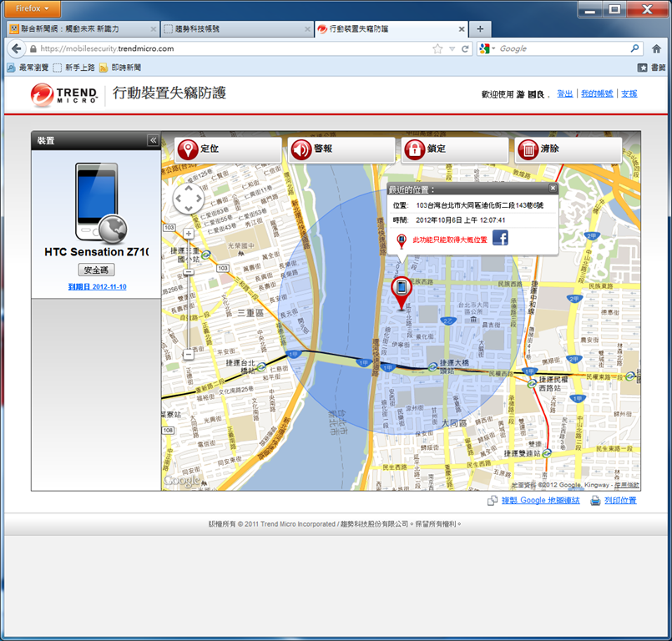The height and width of the screenshot is (641, 672).
Task: Reload the page
Action: click(x=465, y=49)
